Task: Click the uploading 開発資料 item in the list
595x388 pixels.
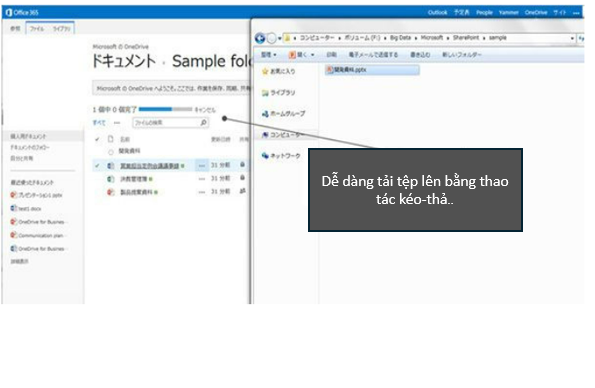Action: tap(129, 151)
